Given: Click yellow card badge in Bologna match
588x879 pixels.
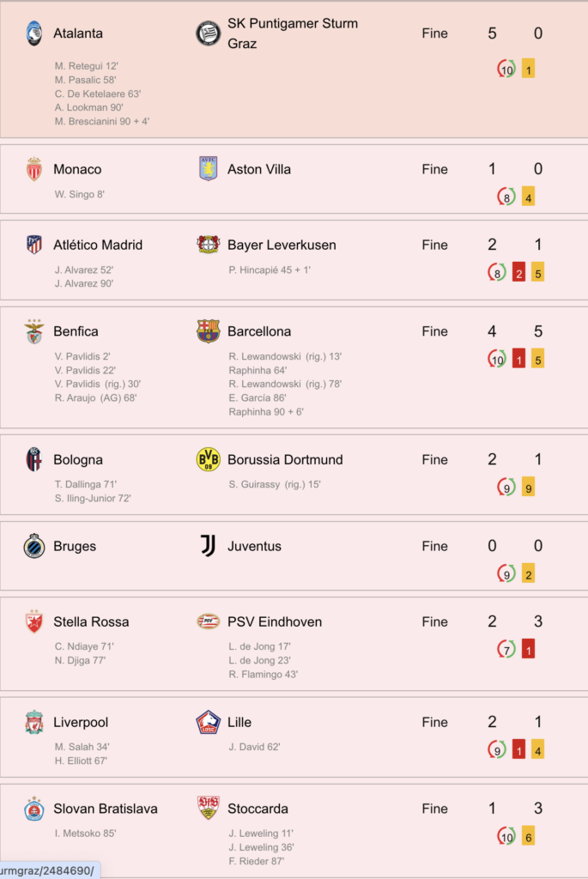Looking at the screenshot, I should 528,488.
